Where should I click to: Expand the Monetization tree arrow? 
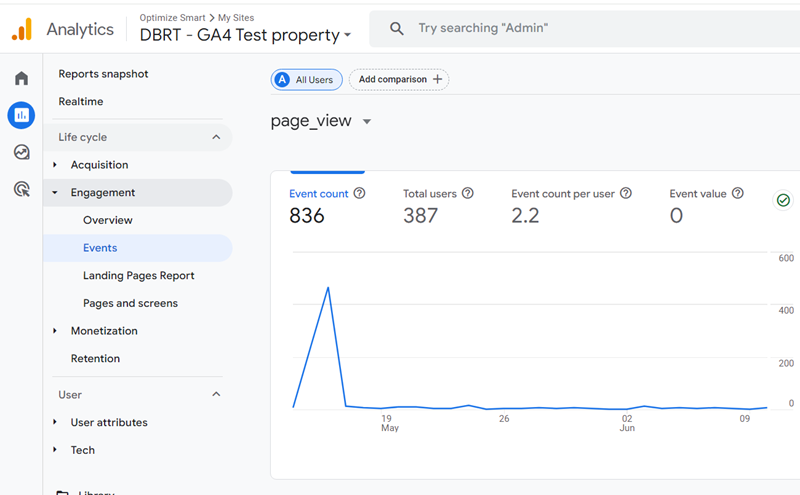55,331
